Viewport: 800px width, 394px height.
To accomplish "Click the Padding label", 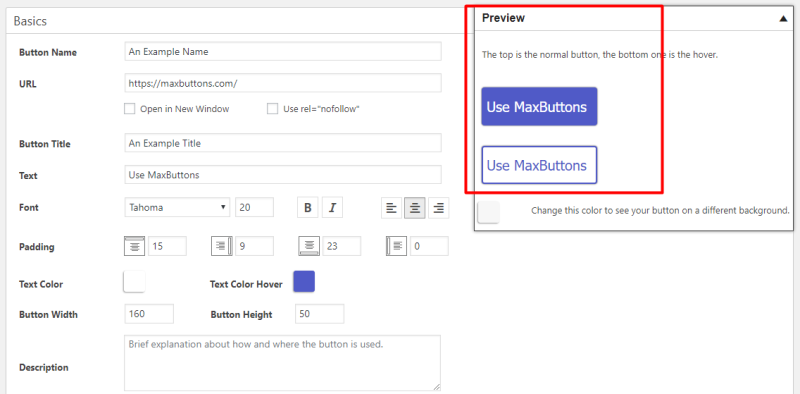I will [x=36, y=248].
